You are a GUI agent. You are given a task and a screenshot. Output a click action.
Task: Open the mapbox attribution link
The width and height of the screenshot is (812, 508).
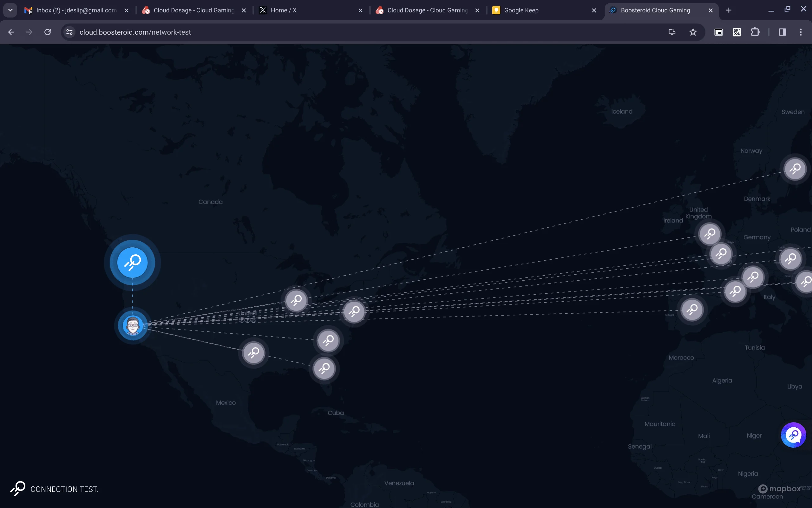coord(779,489)
